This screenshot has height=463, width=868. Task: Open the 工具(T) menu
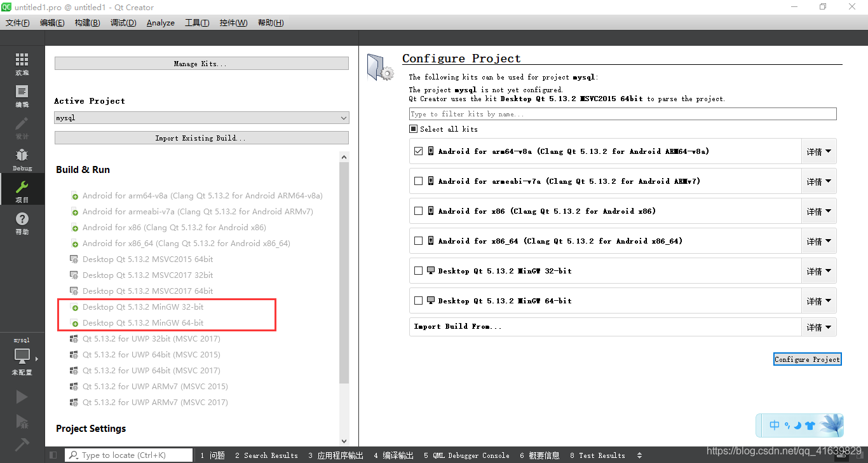point(197,23)
